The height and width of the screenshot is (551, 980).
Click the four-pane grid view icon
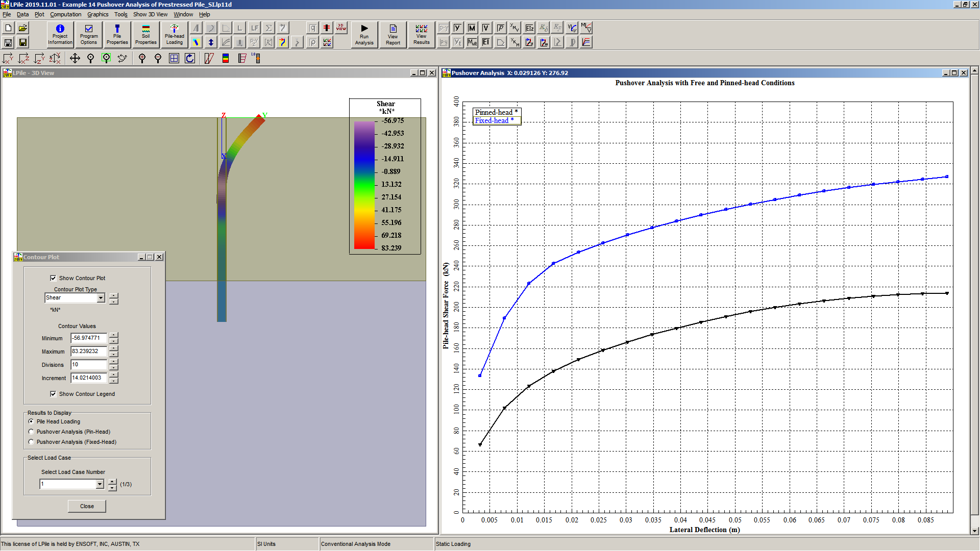click(x=174, y=58)
